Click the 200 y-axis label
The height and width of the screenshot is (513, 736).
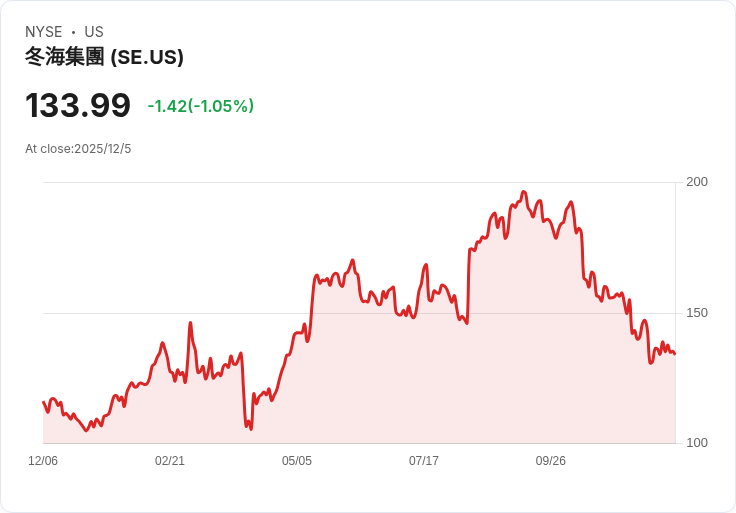[x=697, y=182]
